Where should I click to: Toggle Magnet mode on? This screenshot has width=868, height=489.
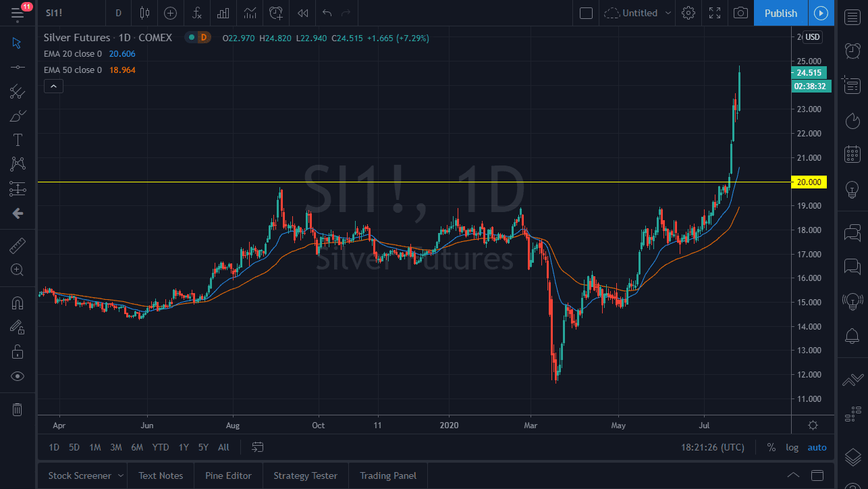click(x=18, y=303)
